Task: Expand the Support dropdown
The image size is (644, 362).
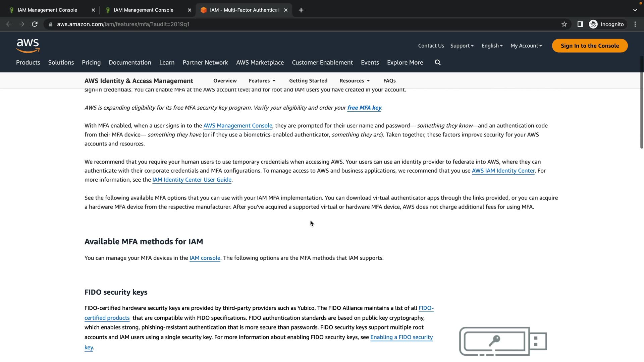Action: (462, 46)
